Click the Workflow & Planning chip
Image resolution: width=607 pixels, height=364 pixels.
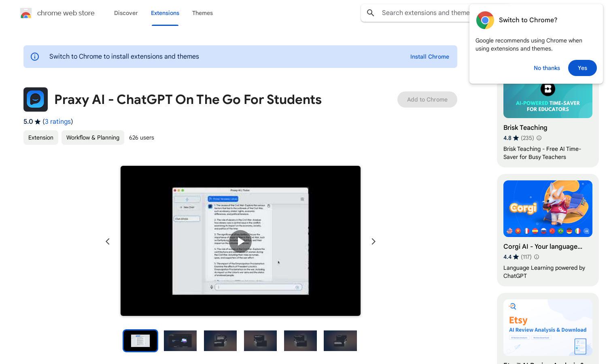pyautogui.click(x=93, y=138)
